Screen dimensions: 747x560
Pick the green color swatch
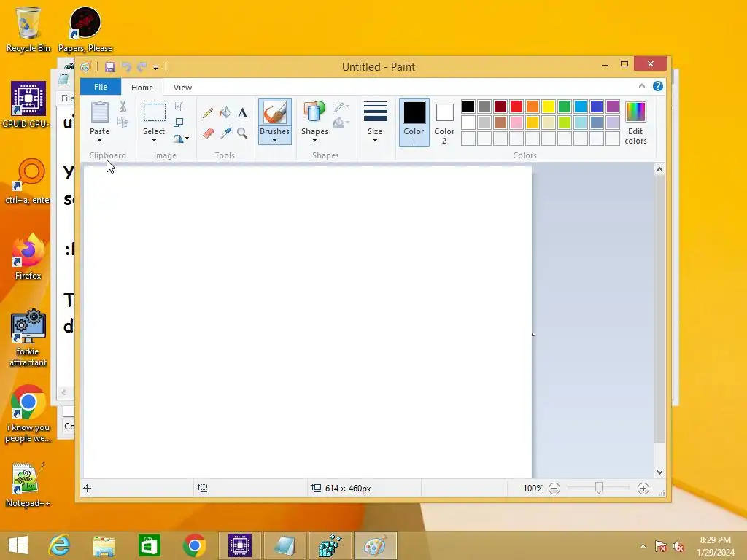coord(565,106)
